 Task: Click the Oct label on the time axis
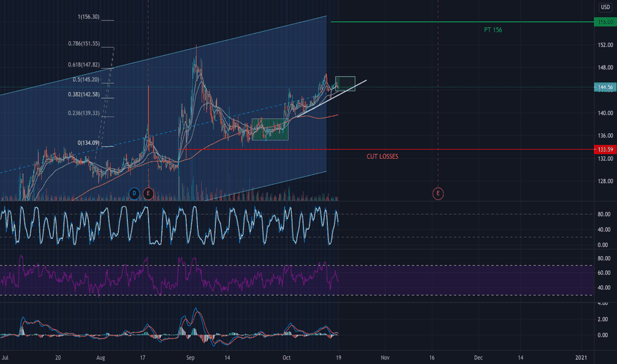click(287, 357)
